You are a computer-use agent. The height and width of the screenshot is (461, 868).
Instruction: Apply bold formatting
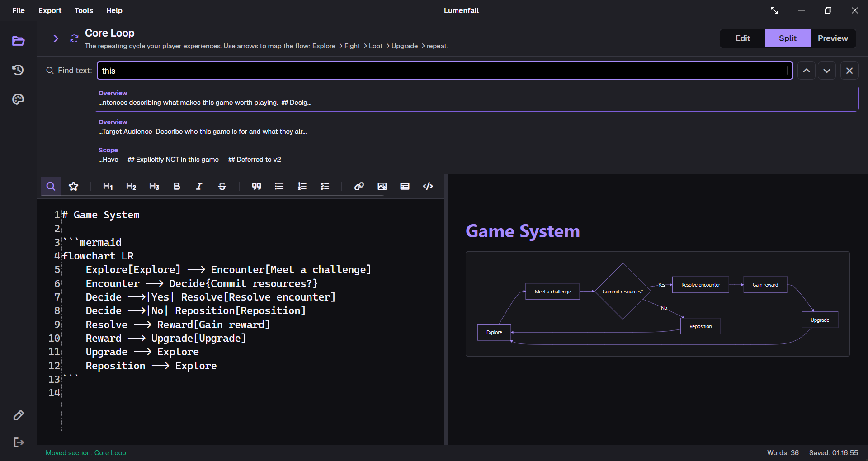(x=177, y=186)
